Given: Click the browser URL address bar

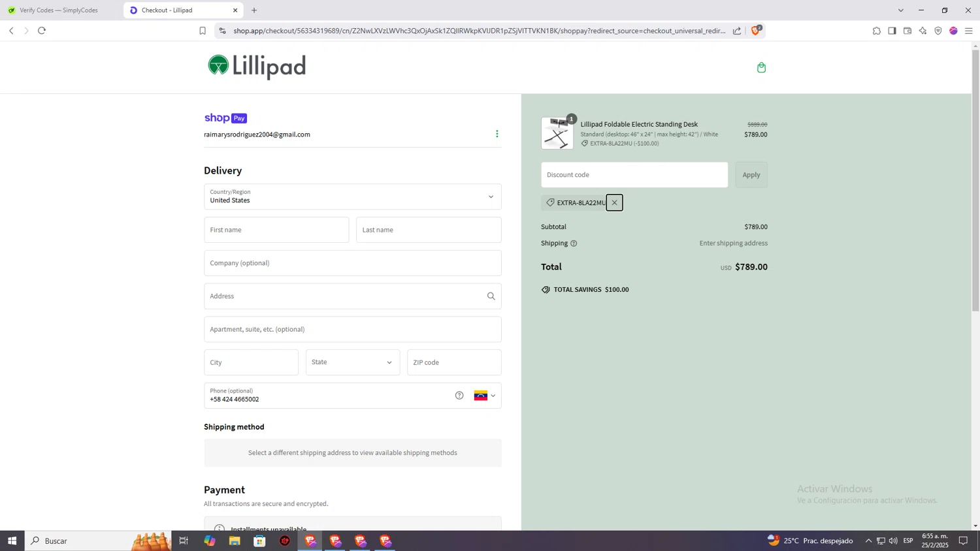Looking at the screenshot, I should pos(479,31).
